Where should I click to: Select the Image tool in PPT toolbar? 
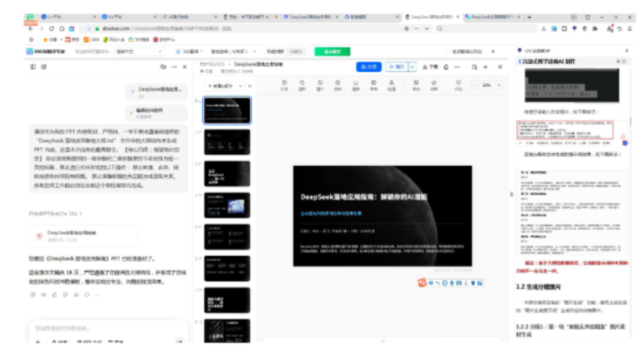coord(320,85)
